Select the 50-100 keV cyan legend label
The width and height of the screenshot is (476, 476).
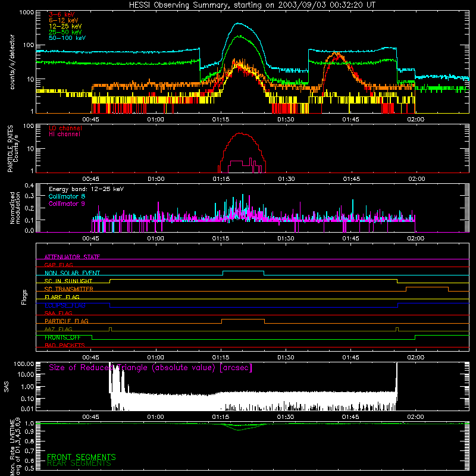click(x=67, y=38)
